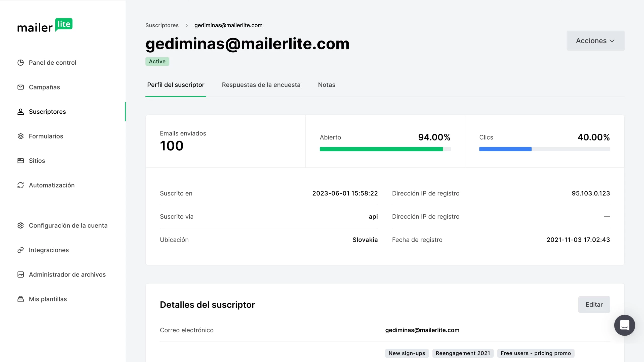Switch to Respuestas de la encuesta tab
Viewport: 644px width, 362px height.
pyautogui.click(x=261, y=85)
